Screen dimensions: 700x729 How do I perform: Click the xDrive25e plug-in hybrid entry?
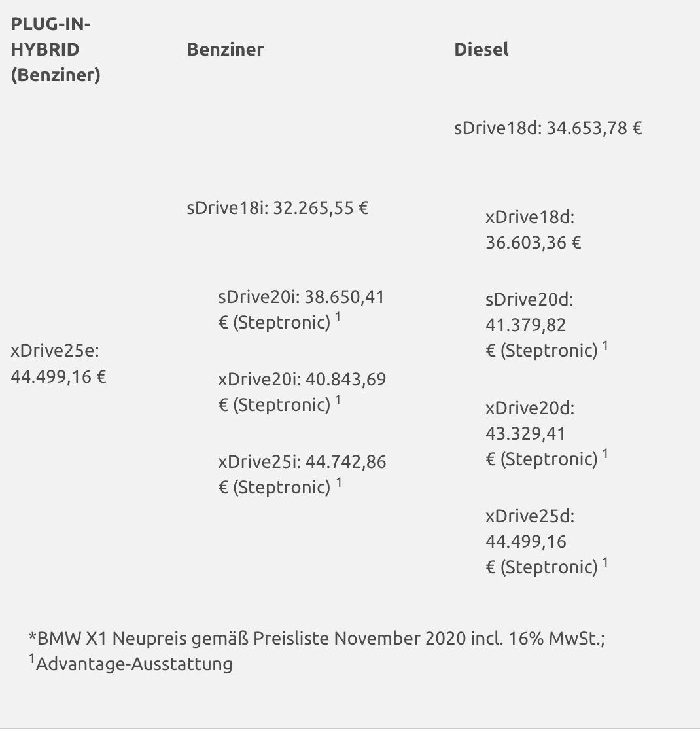[x=59, y=364]
